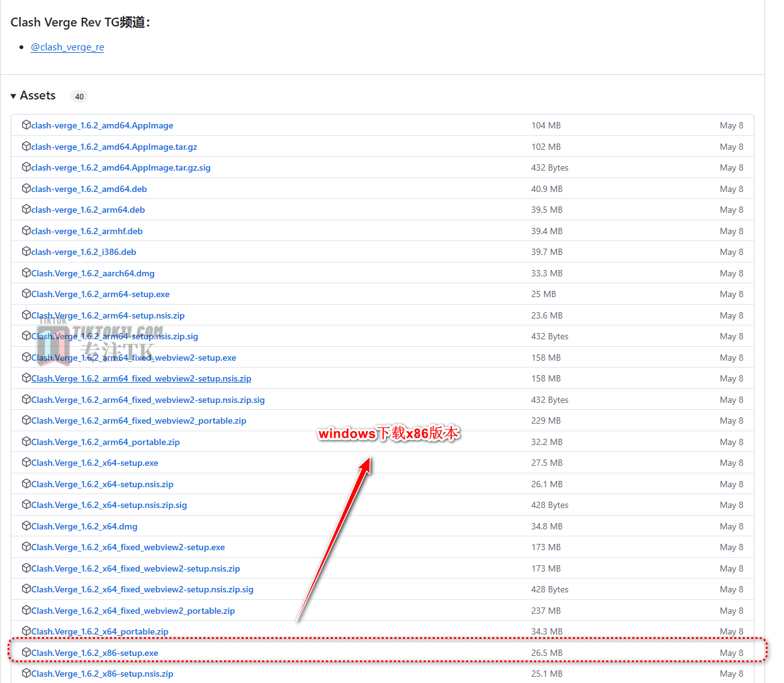
Task: Open Clash.Verge_1.6.2_arm64_fixed_webview2-setup.nsis.zip link
Action: [141, 379]
